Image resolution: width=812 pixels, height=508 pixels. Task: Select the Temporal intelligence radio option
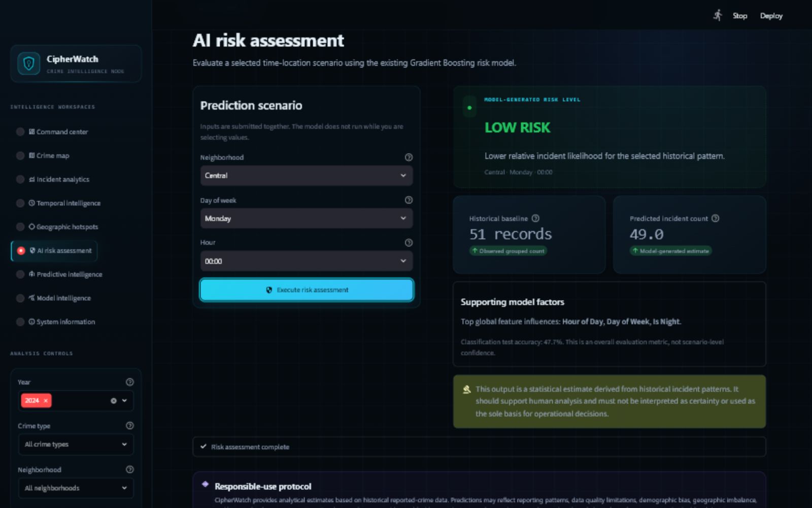tap(20, 203)
